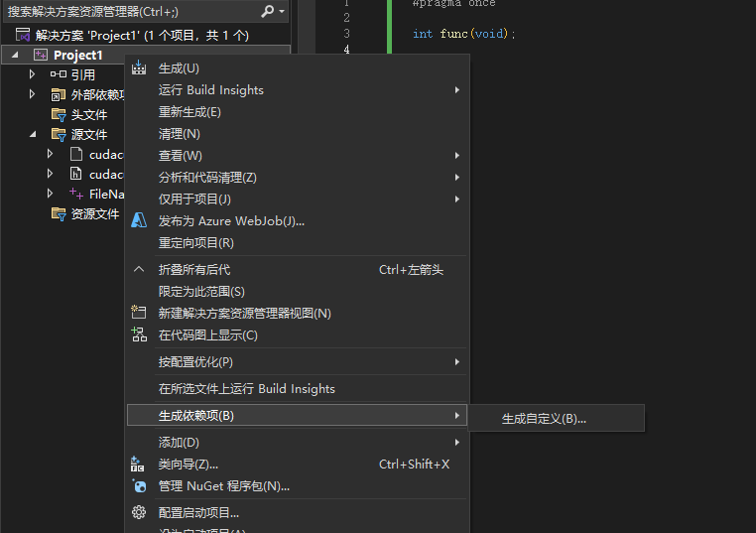Click the gear icon beside 配置启动项目

pos(139,512)
